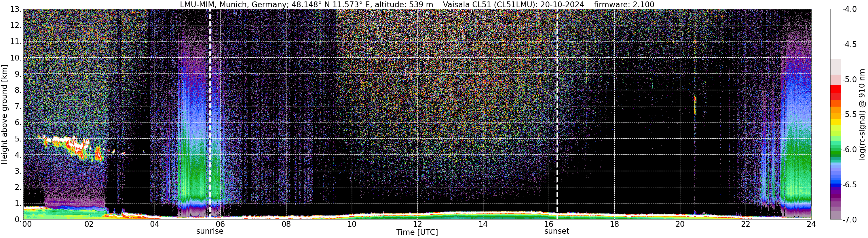This screenshot has height=238, width=868.
Task: Click the '7.' height axis tick label
Action: coord(18,106)
